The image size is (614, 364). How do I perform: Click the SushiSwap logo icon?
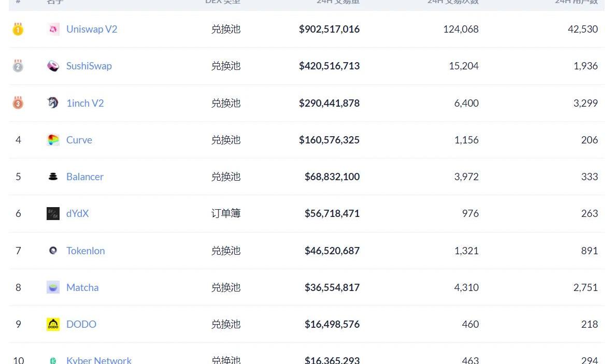(x=53, y=66)
